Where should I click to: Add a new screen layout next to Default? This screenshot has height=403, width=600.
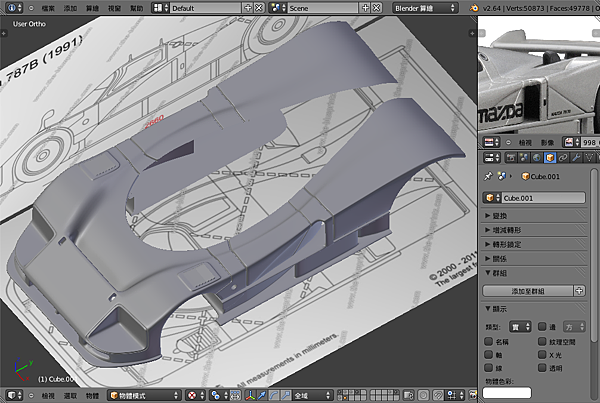point(248,8)
